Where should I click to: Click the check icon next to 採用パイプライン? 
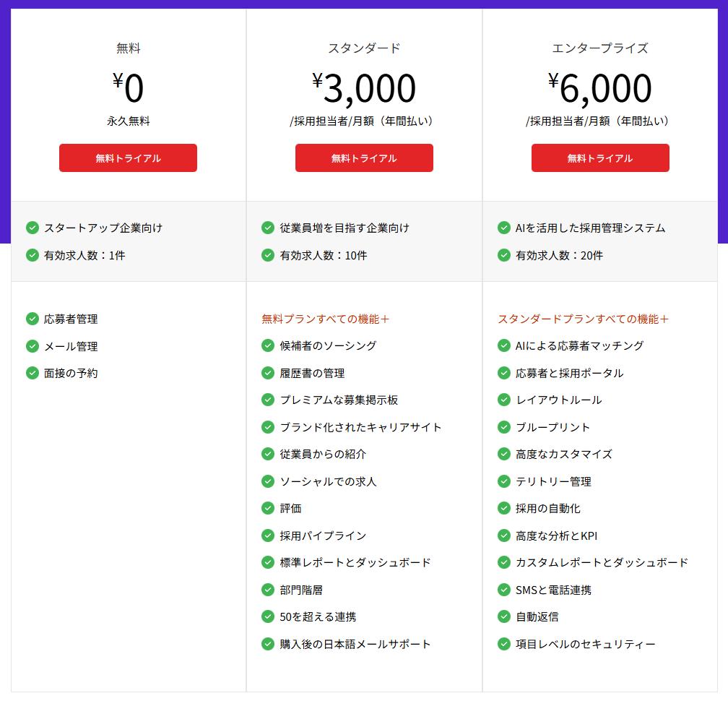coord(268,536)
